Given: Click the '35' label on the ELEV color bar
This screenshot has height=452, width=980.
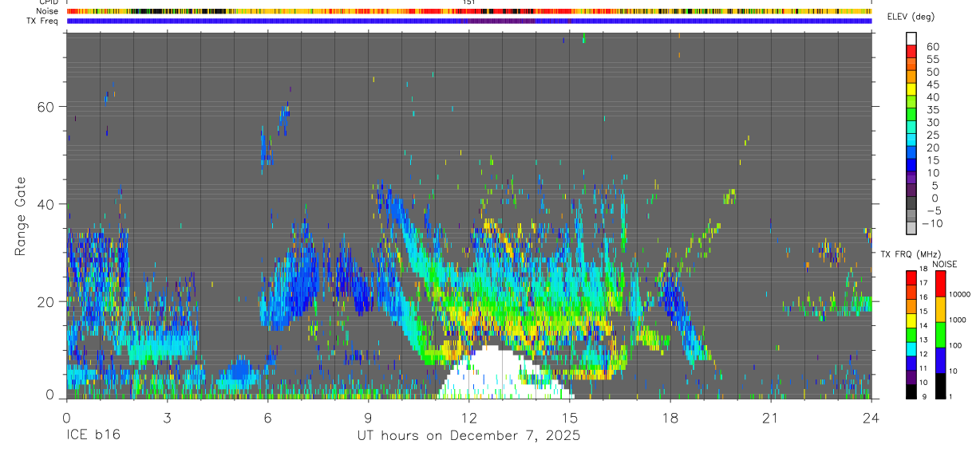Looking at the screenshot, I should pos(931,110).
